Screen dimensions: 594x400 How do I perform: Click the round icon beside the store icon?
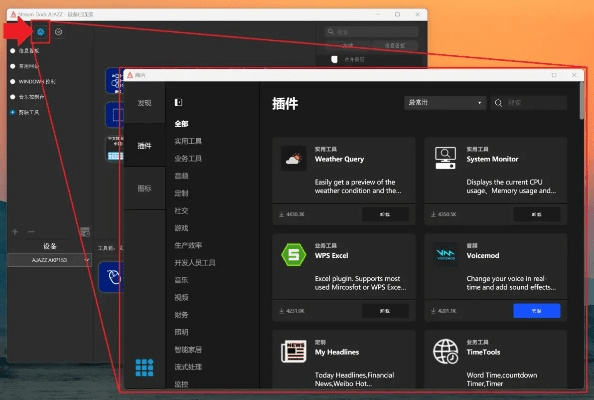[58, 32]
